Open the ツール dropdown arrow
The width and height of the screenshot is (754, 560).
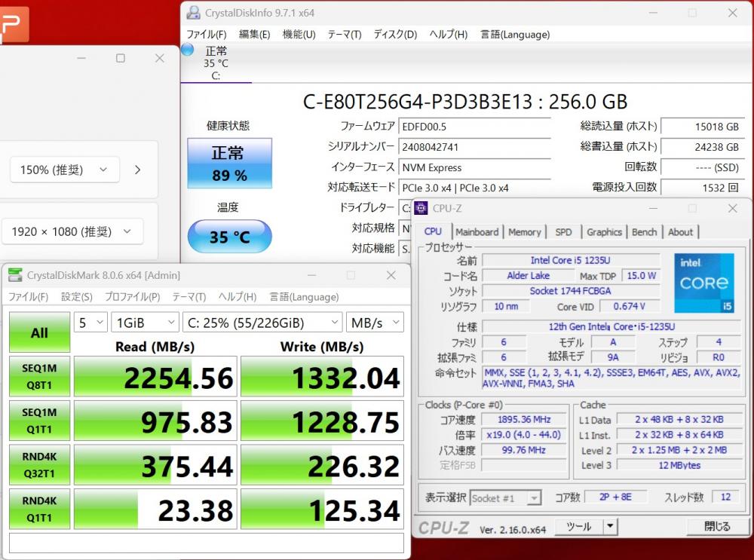click(x=610, y=526)
